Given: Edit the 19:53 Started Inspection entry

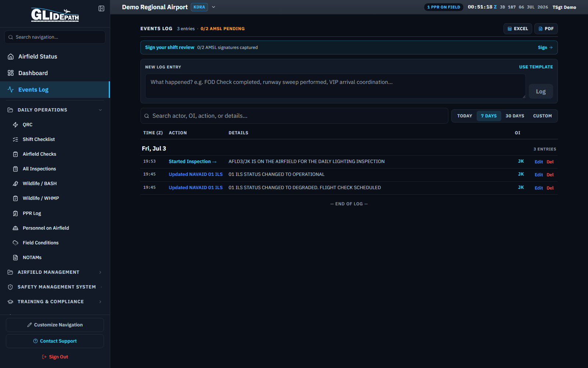Looking at the screenshot, I should point(538,162).
